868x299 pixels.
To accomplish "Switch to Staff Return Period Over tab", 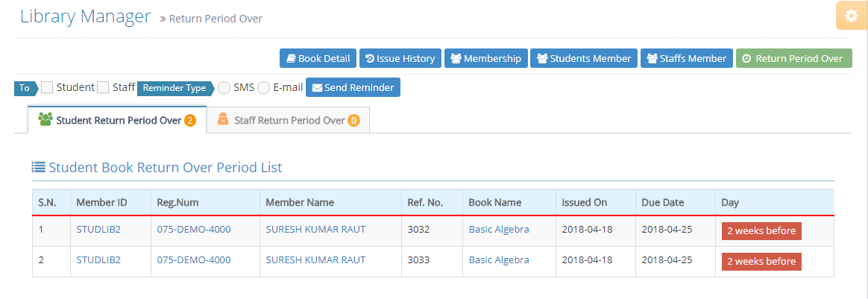I will coord(288,120).
